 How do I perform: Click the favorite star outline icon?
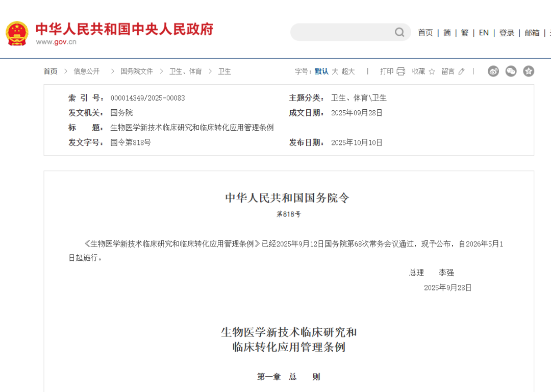pyautogui.click(x=432, y=71)
